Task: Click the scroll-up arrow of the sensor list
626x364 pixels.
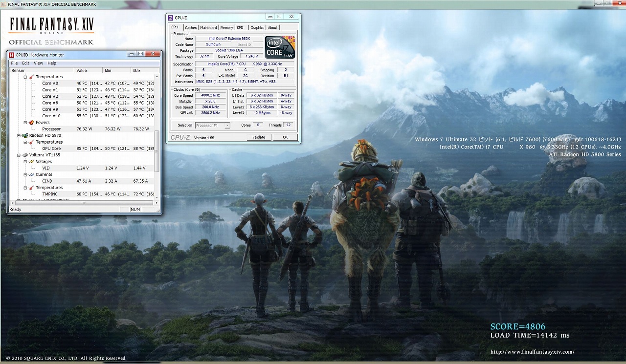Action: [157, 77]
